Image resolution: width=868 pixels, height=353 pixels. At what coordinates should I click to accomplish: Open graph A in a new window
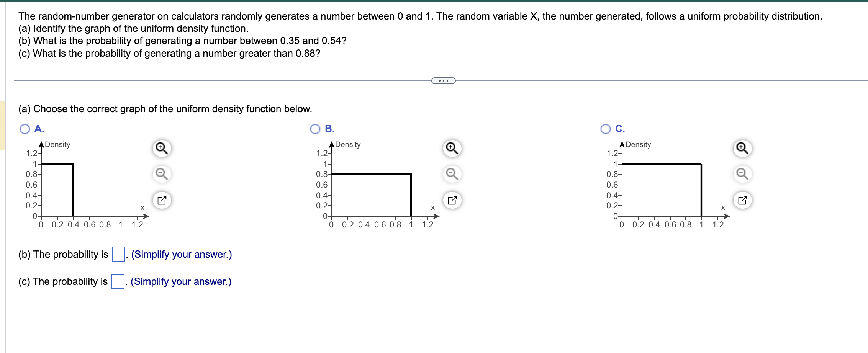[162, 200]
